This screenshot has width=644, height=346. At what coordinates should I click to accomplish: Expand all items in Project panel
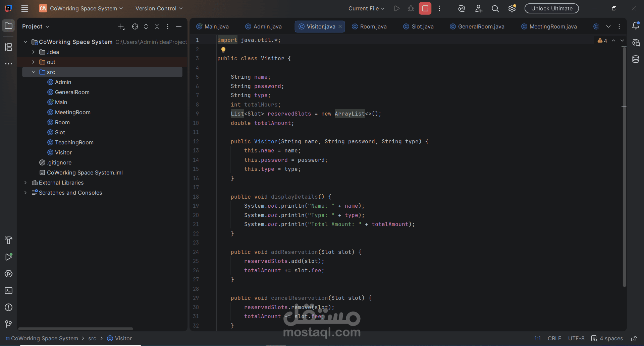(146, 26)
